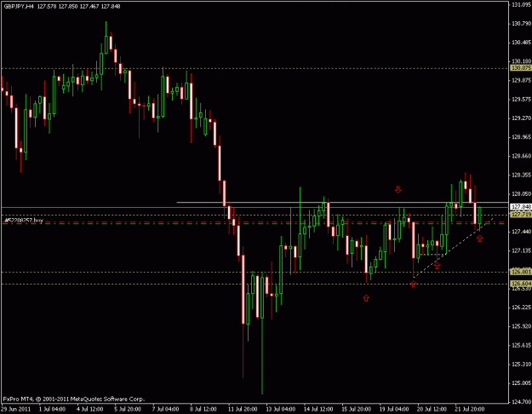Screen dimensions: 532x414
Task: Click the 21 Jul 20:00 time label
Action: click(x=470, y=409)
